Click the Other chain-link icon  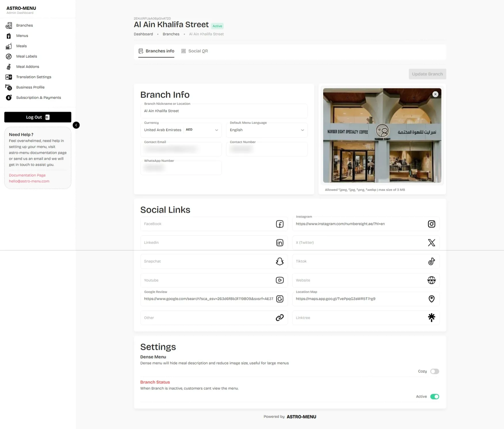click(280, 318)
